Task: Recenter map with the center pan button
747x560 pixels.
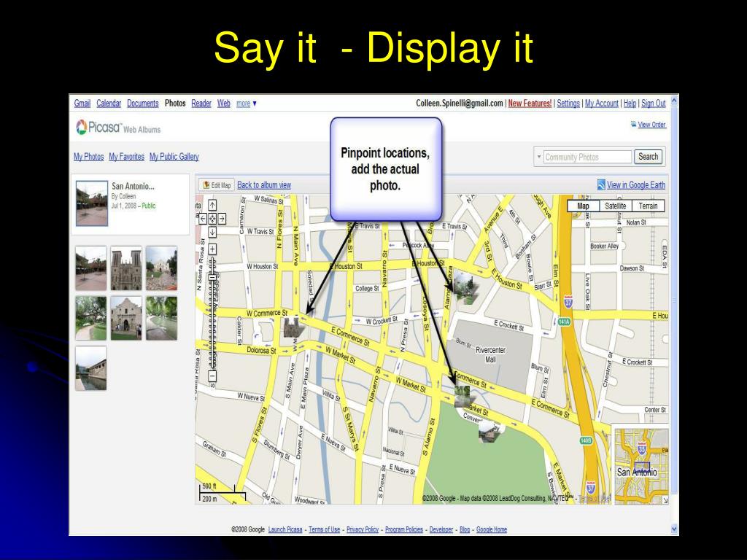Action: [212, 219]
